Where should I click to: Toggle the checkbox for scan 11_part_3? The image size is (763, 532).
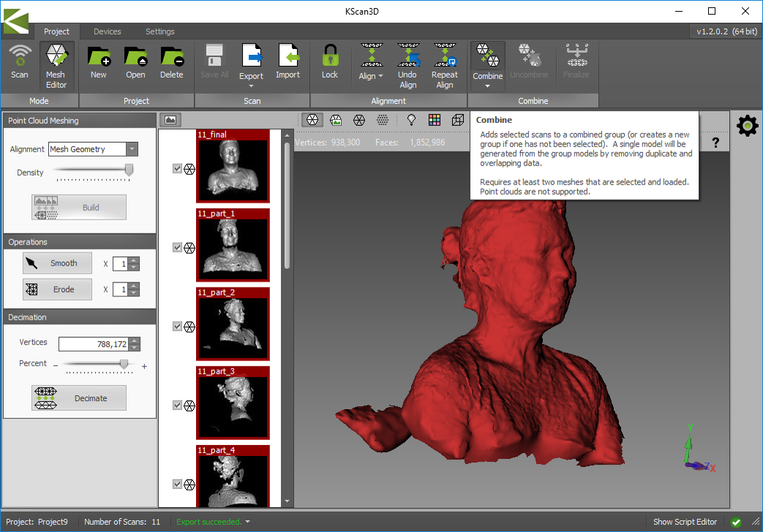pos(177,405)
